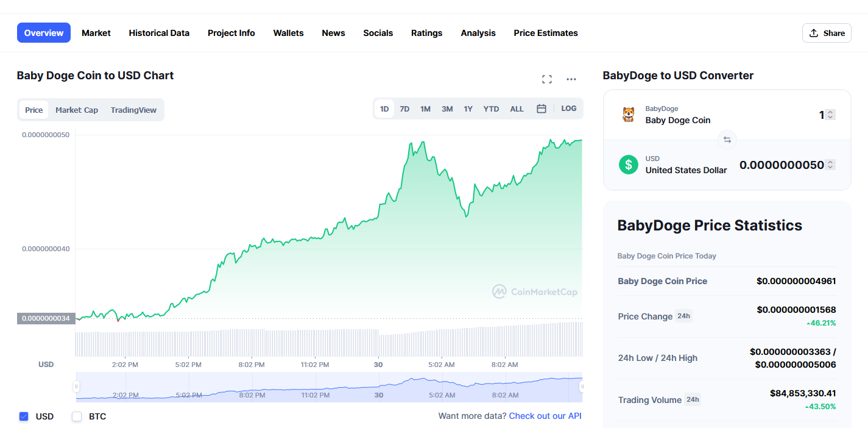Adjust the USD amount stepper arrows
This screenshot has height=428, width=868.
click(x=830, y=165)
